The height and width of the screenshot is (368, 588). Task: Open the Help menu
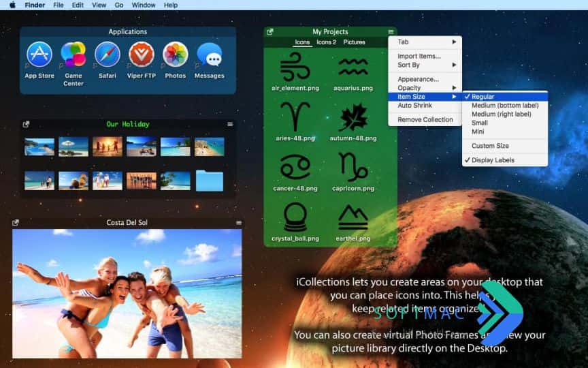(171, 5)
